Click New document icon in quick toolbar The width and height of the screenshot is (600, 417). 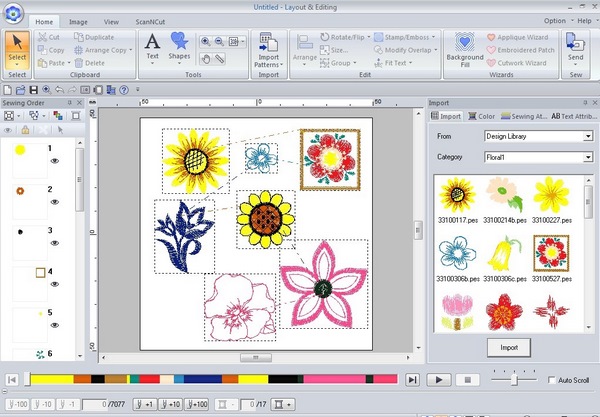7,90
